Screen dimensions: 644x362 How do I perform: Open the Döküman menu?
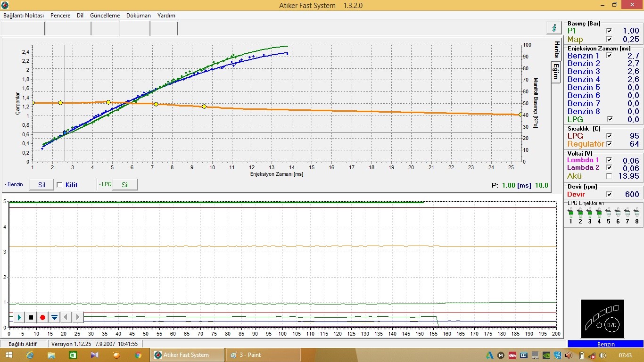[x=139, y=16]
